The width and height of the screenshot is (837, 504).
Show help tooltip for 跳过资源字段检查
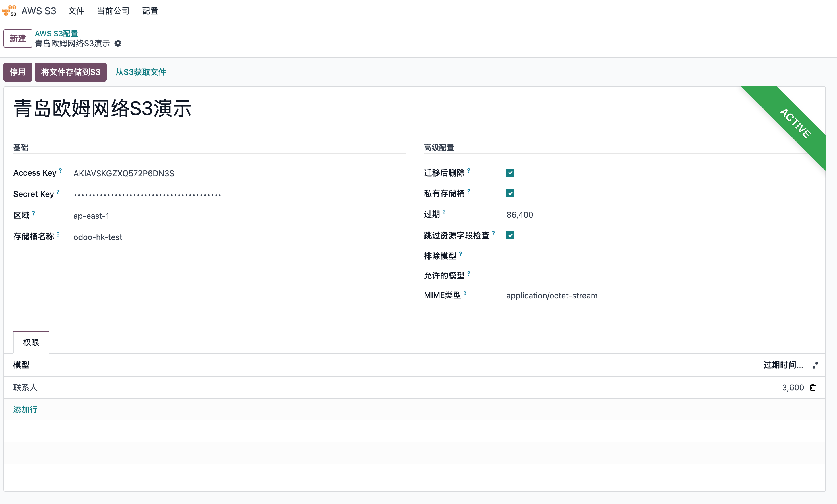[493, 233]
